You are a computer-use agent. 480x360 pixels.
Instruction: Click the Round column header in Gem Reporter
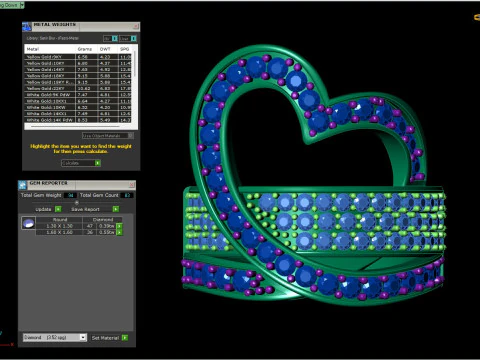point(60,220)
